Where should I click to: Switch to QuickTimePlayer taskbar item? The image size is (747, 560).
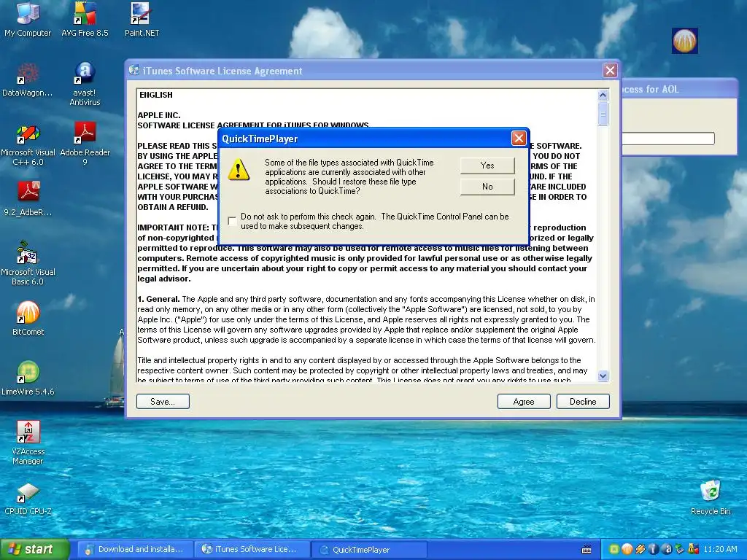click(x=369, y=549)
